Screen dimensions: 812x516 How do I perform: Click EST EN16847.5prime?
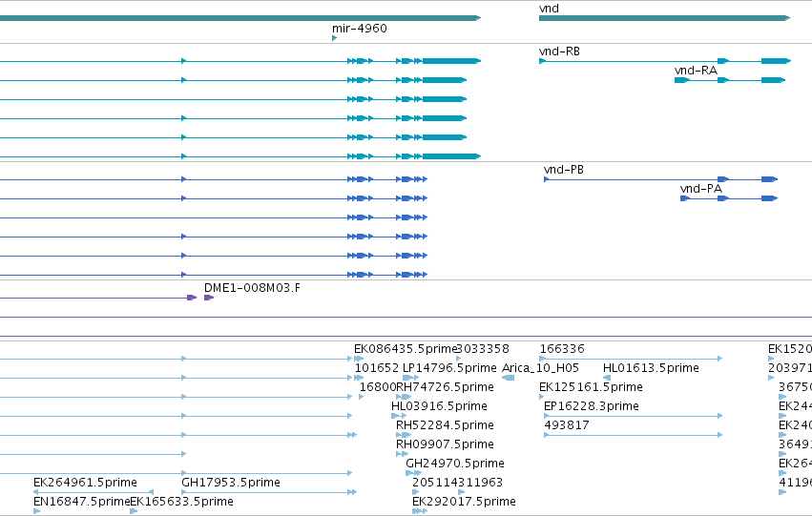[x=37, y=511]
